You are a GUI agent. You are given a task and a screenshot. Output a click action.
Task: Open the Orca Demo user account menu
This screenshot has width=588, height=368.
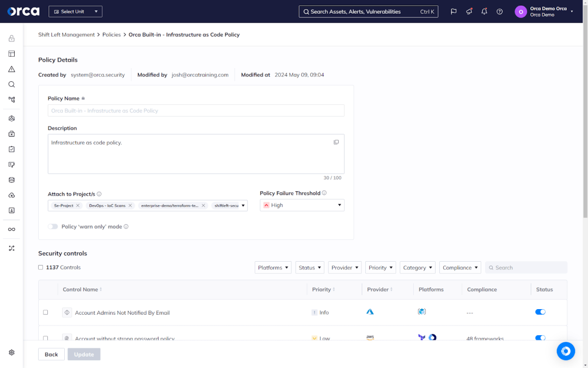pos(544,11)
